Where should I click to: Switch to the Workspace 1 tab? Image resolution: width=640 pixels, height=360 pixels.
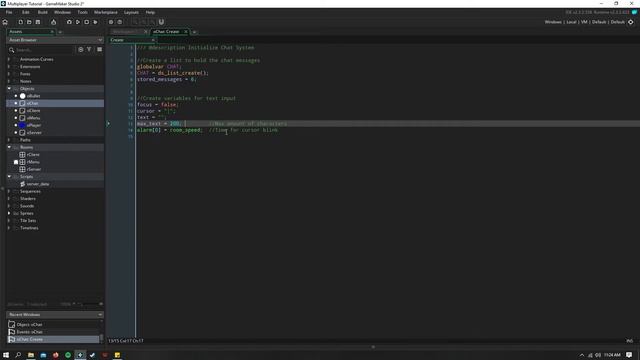coord(125,31)
